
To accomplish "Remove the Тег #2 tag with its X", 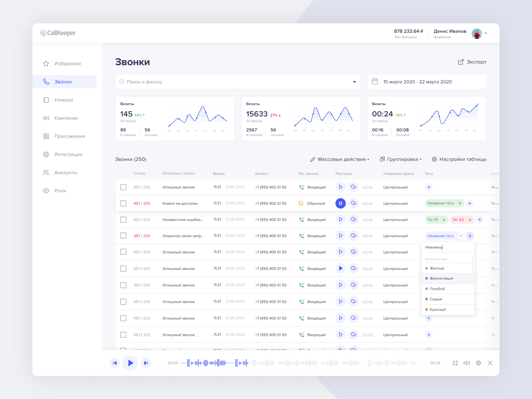I will coord(470,219).
